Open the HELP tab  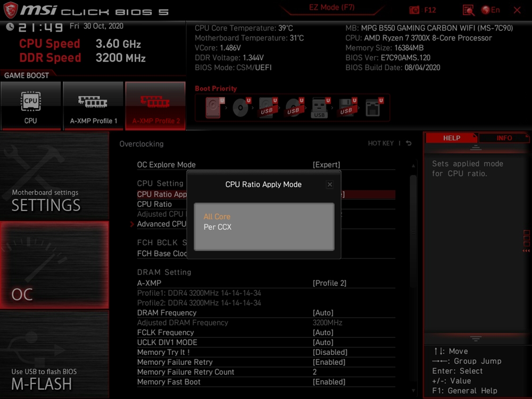tap(451, 138)
